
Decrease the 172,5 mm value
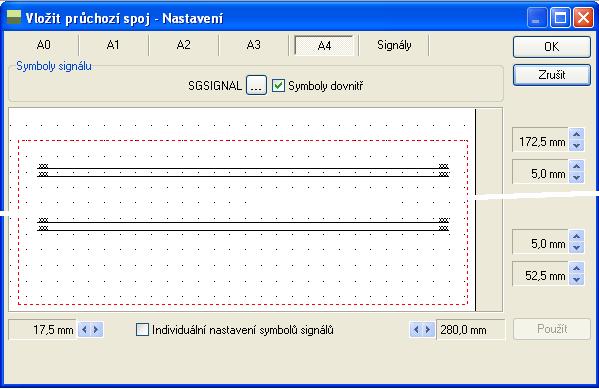pos(576,146)
